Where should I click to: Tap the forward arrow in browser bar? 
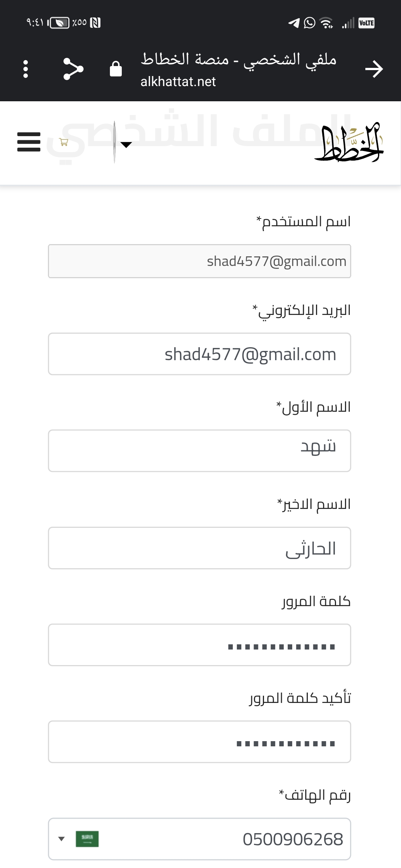click(x=374, y=69)
